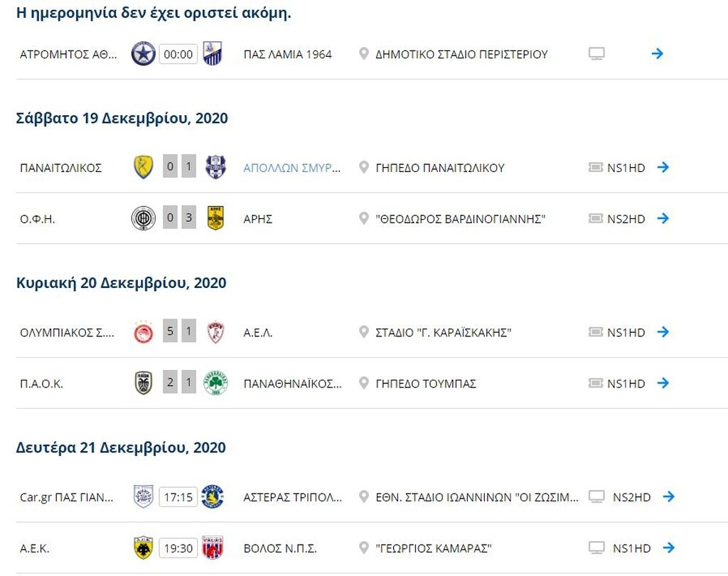The width and height of the screenshot is (728, 576).
Task: Click the Asteras Tripolis team logo
Action: coord(216,496)
